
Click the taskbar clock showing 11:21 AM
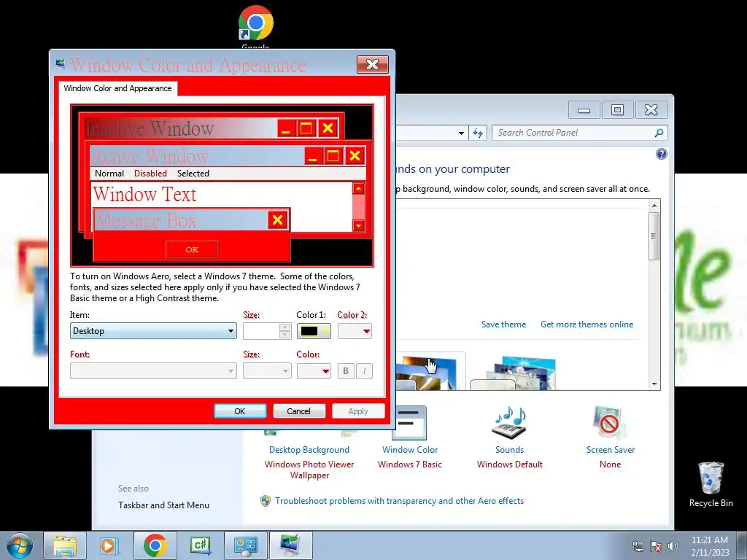710,545
